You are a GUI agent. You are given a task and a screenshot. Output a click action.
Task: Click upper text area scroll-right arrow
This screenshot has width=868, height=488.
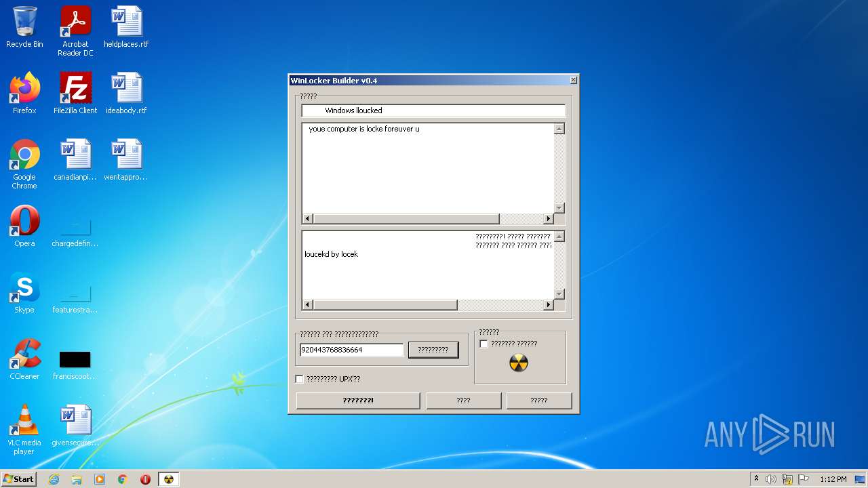549,218
